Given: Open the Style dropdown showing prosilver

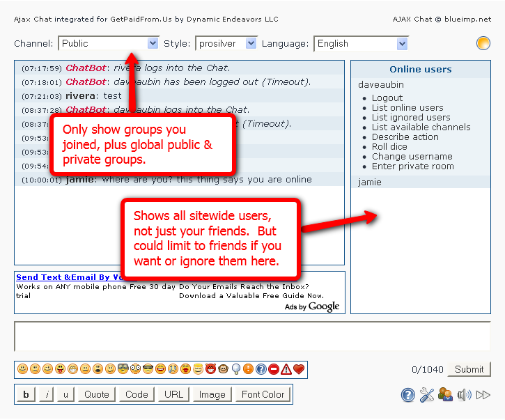Looking at the screenshot, I should pos(226,43).
